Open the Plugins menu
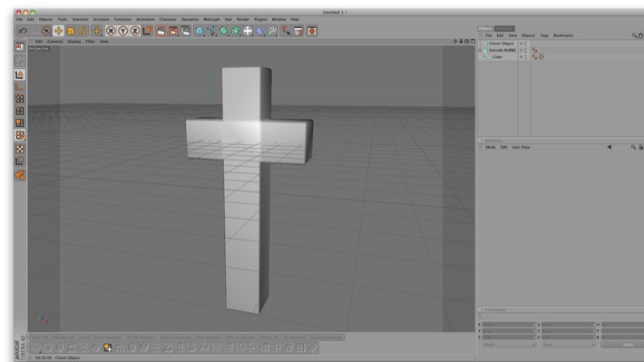This screenshot has height=362, width=644. [260, 19]
